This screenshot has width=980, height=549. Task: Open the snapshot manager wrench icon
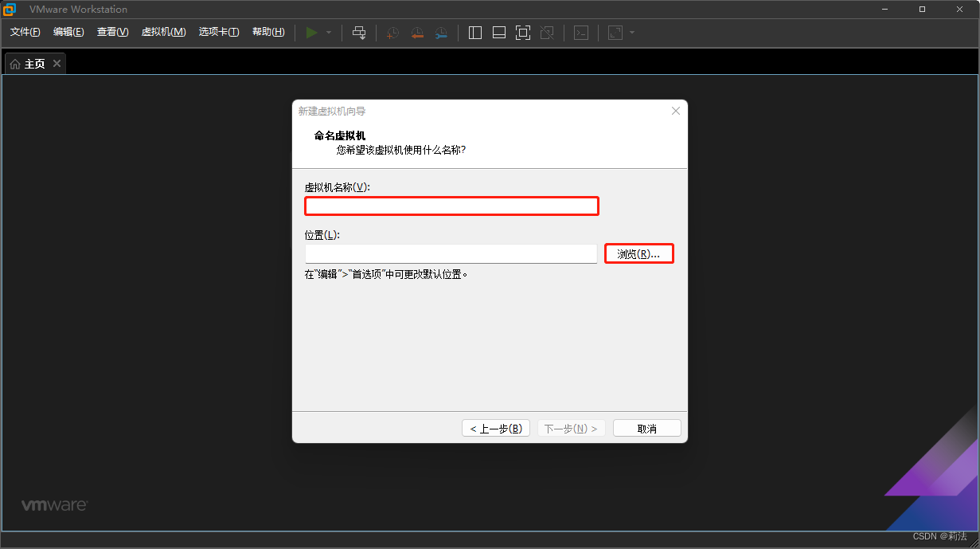coord(441,33)
